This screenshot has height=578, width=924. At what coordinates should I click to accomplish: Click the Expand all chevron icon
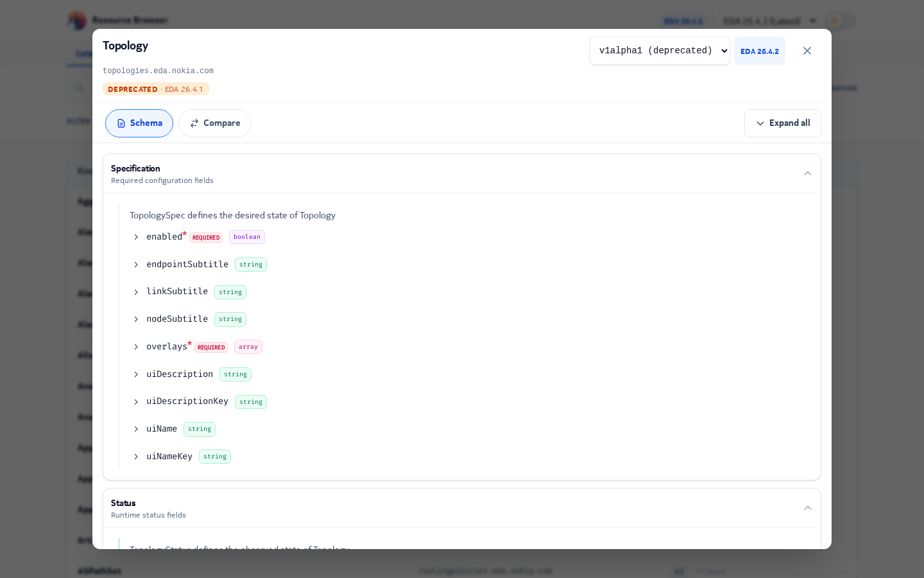point(760,123)
